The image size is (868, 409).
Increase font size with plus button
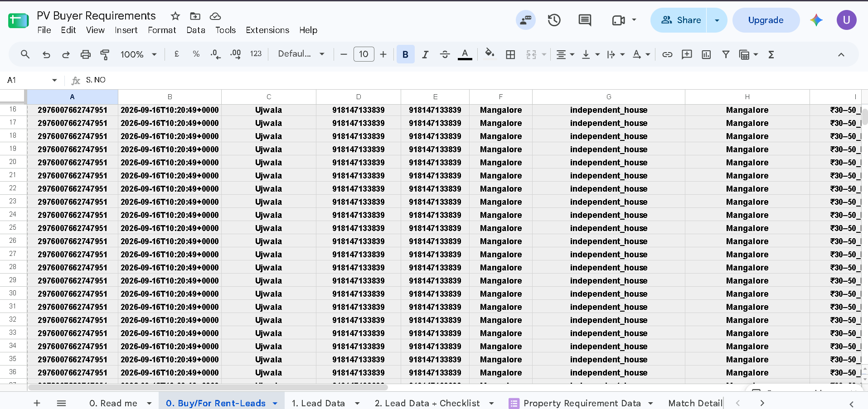click(x=383, y=54)
